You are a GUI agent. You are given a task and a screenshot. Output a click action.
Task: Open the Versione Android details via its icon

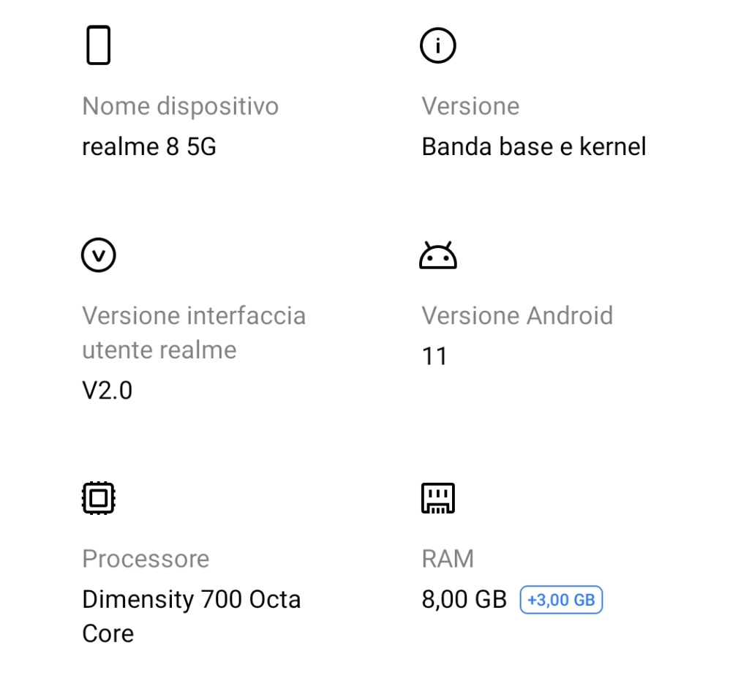point(437,255)
